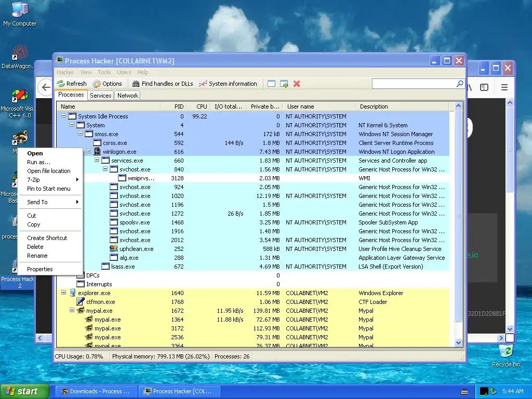The height and width of the screenshot is (399, 532).
Task: Click process list scroll-up arrow
Action: [x=458, y=106]
